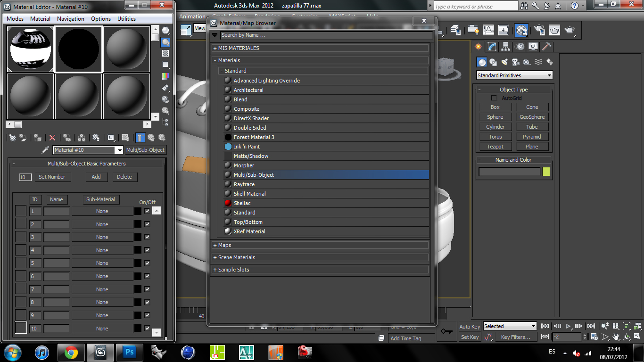Click the Auto Key button
This screenshot has width=644, height=362.
(x=470, y=326)
